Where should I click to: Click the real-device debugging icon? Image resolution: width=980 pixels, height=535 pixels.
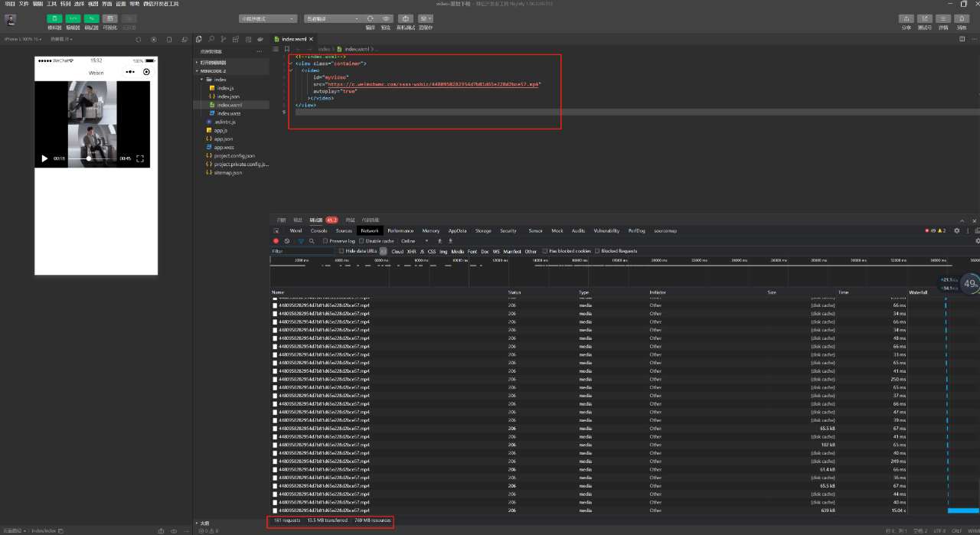[x=406, y=18]
